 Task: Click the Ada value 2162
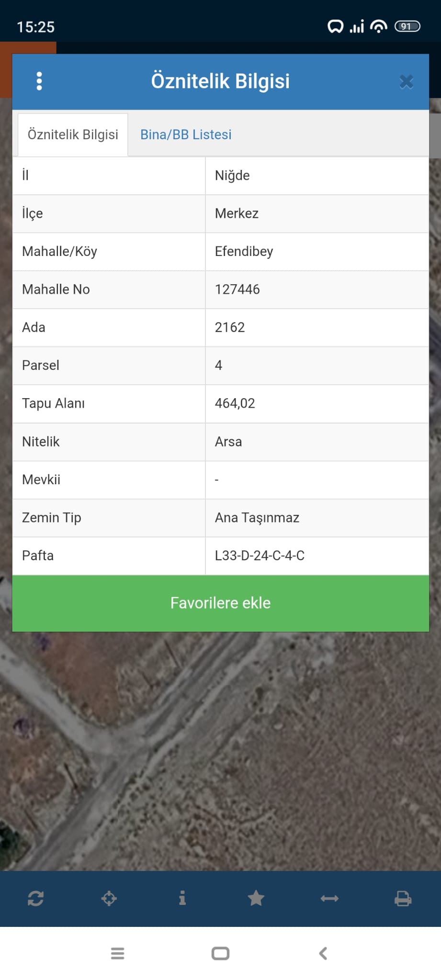(230, 327)
